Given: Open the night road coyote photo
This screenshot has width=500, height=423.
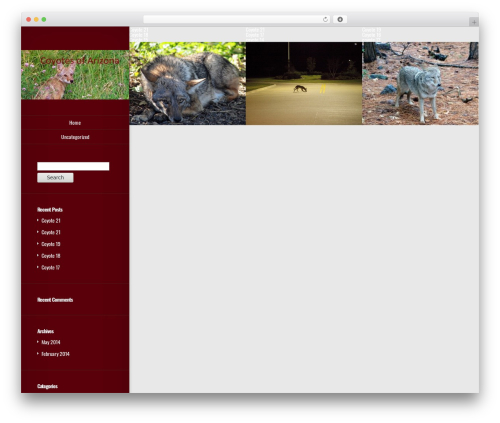Looking at the screenshot, I should 304,83.
